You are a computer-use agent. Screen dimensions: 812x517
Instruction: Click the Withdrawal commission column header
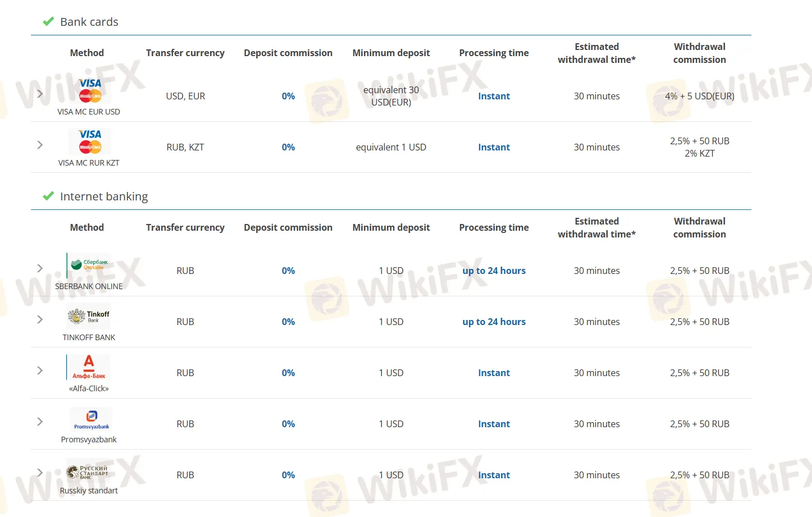click(699, 53)
